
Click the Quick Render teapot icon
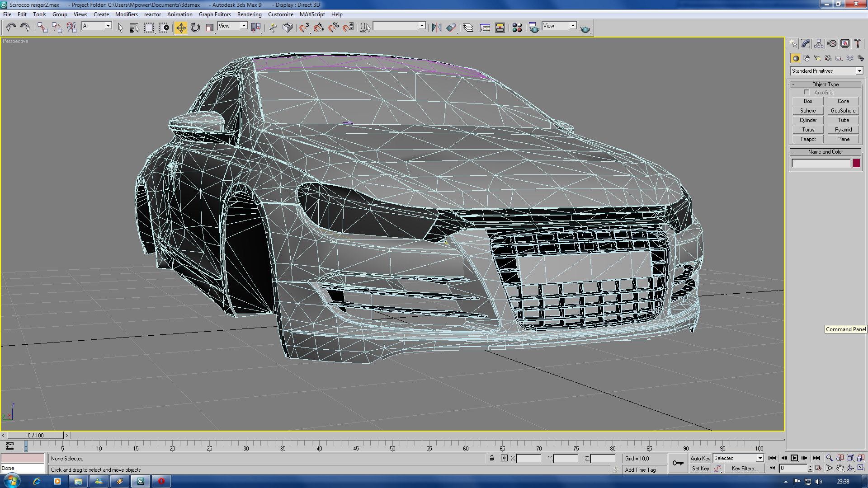(x=585, y=29)
